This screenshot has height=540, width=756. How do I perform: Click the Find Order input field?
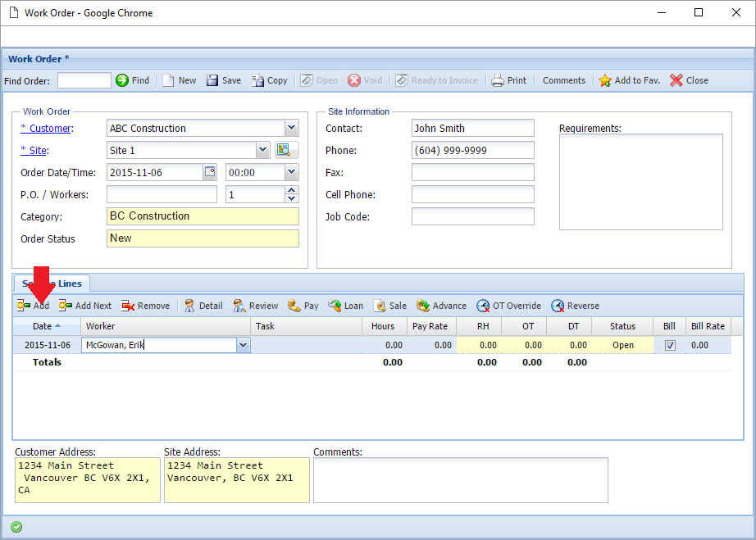[84, 80]
